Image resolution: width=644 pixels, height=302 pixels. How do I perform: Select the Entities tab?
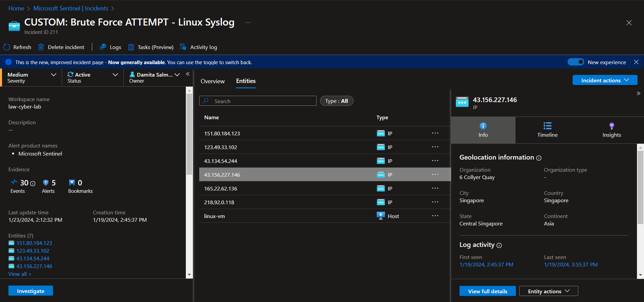pyautogui.click(x=246, y=81)
